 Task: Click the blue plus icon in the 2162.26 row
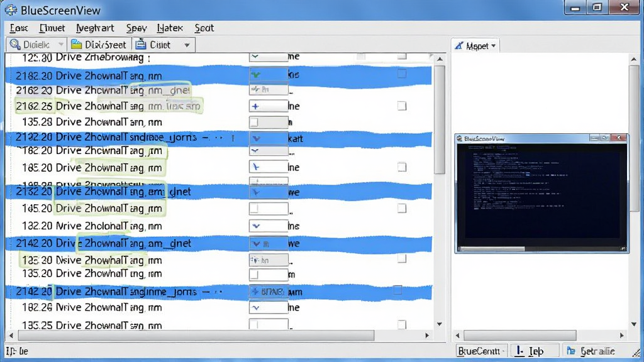pos(255,106)
